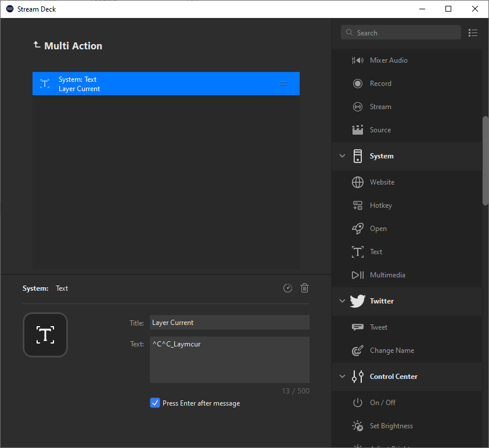Delete the Text action with the trash icon
The image size is (489, 448).
304,288
